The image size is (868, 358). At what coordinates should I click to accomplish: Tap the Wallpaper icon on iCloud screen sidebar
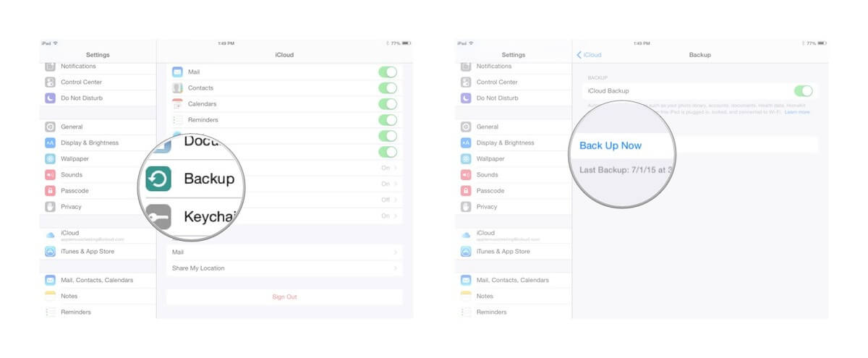pos(50,158)
